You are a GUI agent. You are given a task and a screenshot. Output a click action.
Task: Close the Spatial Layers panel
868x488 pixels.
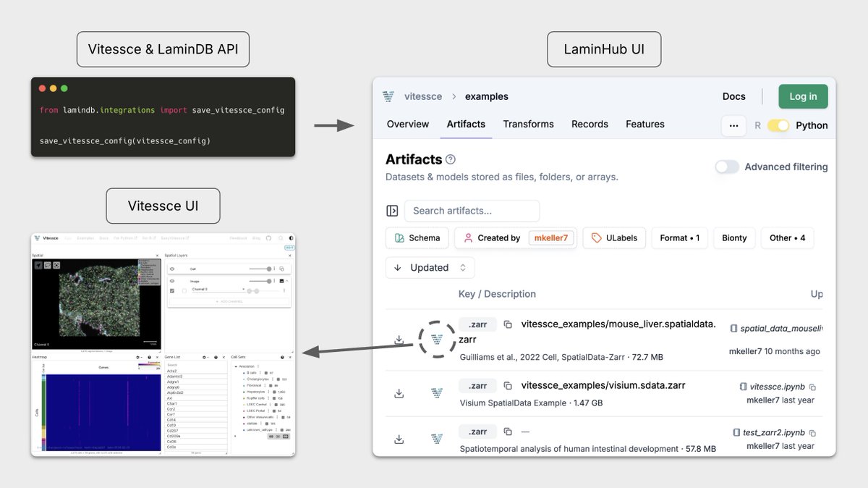tap(290, 256)
